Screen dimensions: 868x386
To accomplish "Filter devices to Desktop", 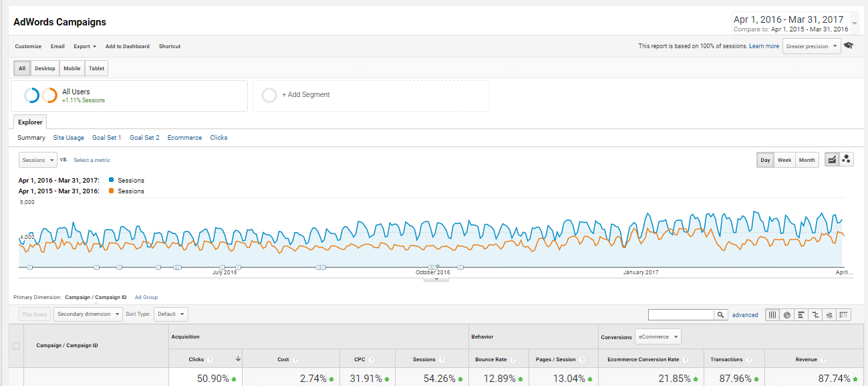I will [45, 68].
